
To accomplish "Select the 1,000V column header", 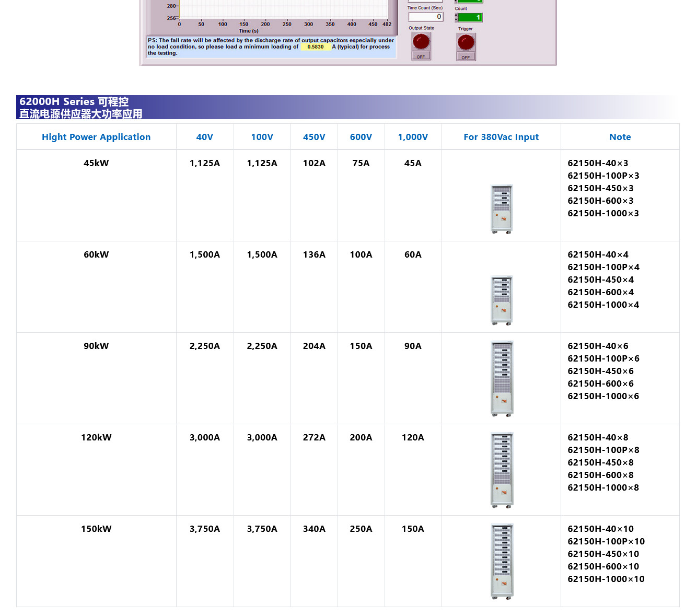I will click(x=413, y=137).
